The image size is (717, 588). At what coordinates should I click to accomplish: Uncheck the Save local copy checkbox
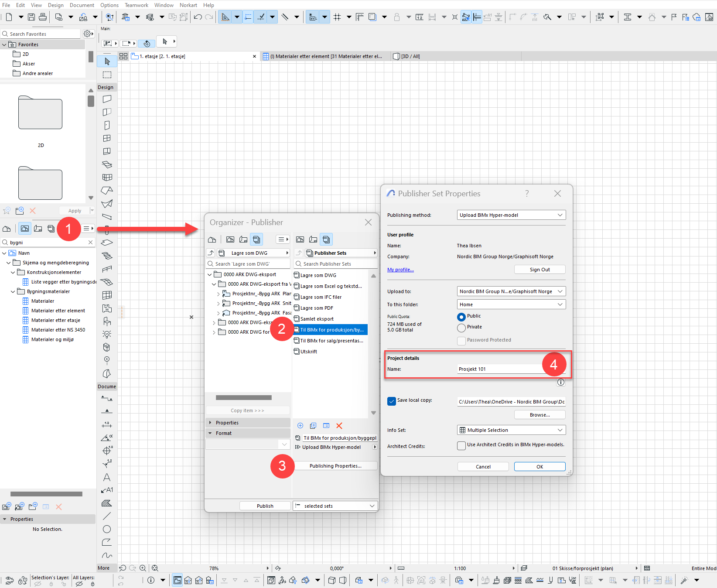392,401
